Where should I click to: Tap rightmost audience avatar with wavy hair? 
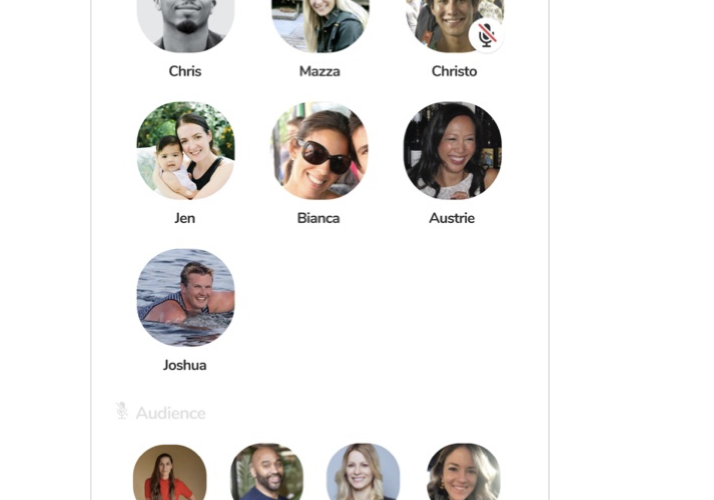464,472
